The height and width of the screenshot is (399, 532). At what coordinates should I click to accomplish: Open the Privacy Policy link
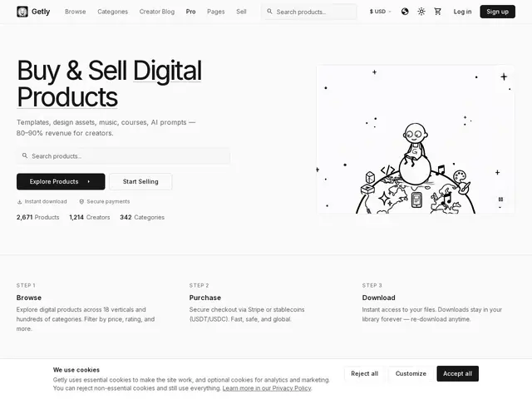pos(267,388)
